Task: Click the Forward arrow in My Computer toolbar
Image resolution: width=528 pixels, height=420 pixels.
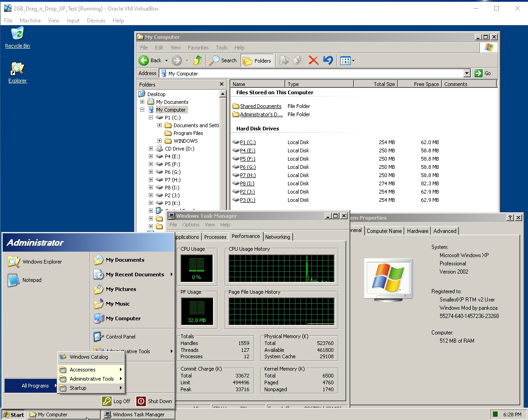Action: click(177, 60)
